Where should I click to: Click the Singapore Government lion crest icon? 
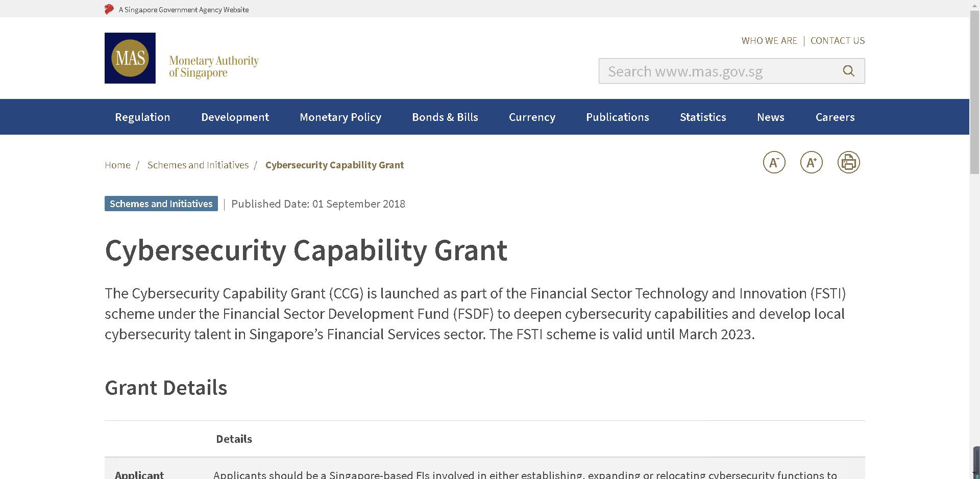point(109,9)
